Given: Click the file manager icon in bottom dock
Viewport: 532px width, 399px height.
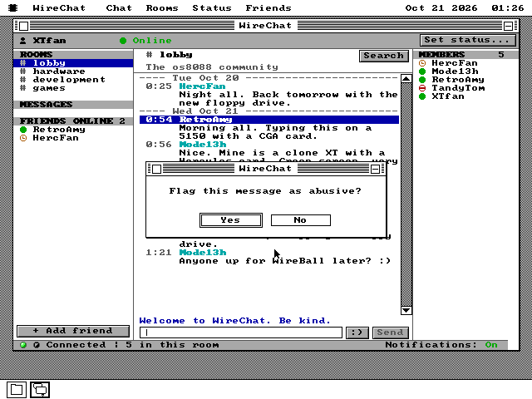Looking at the screenshot, I should coord(17,390).
